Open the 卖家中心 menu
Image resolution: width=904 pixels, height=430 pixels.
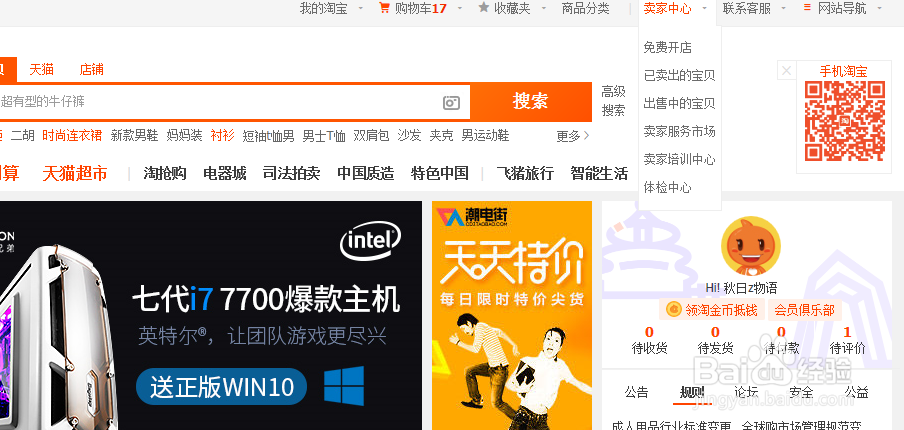click(x=667, y=9)
